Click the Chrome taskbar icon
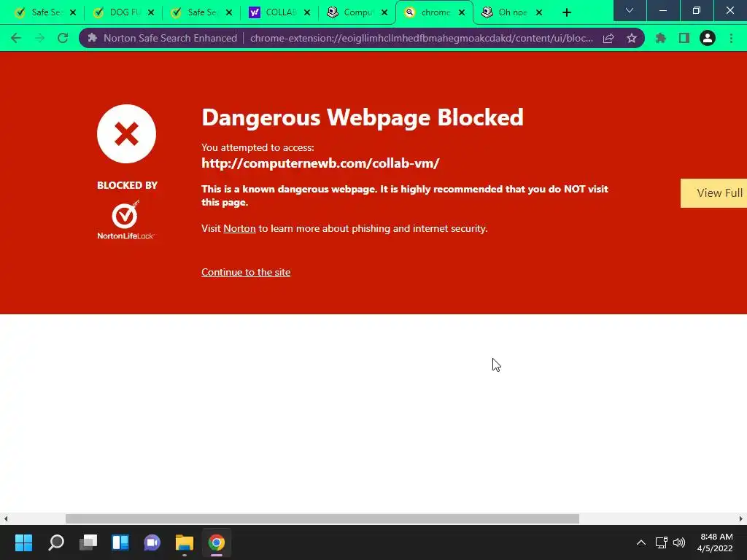747x560 pixels. pos(216,542)
